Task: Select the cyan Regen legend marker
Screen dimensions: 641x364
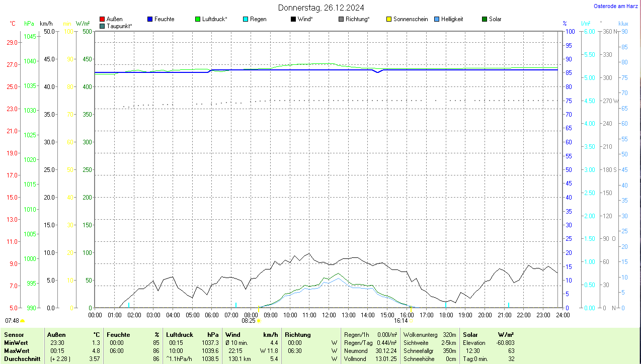Action: coord(246,19)
